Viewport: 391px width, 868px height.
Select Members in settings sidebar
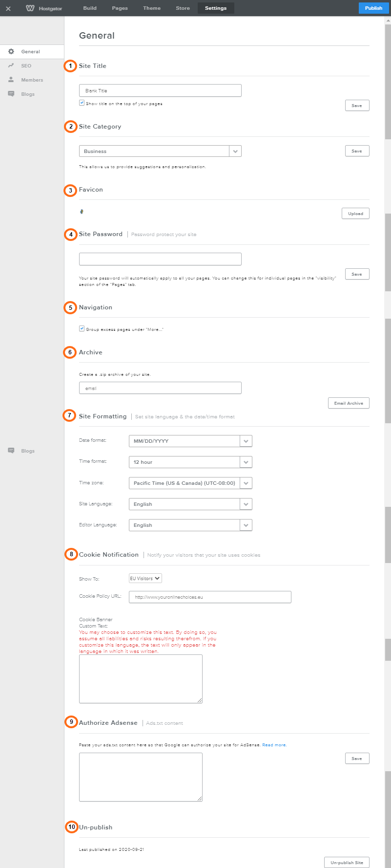(x=32, y=80)
